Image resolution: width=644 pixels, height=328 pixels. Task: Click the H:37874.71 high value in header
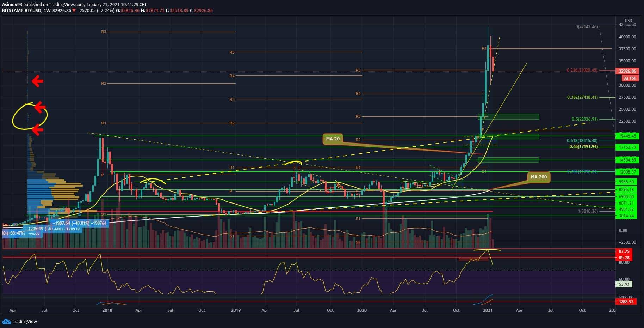coord(153,11)
